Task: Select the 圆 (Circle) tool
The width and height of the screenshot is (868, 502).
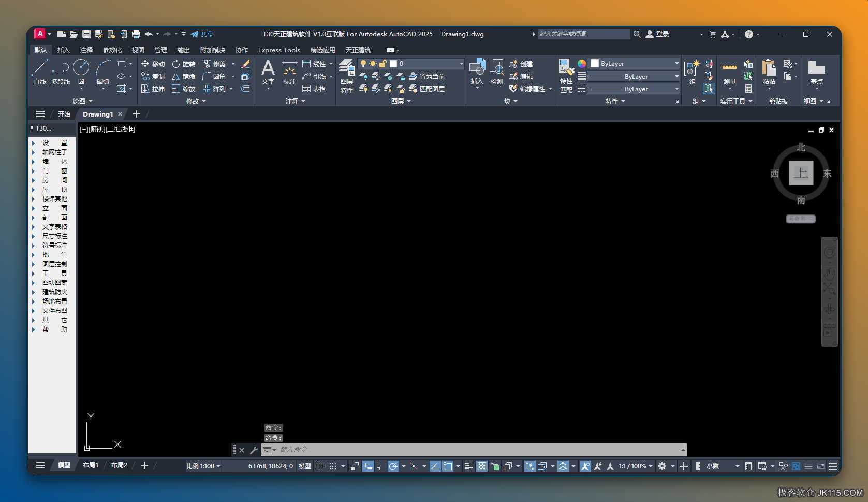Action: pos(81,72)
